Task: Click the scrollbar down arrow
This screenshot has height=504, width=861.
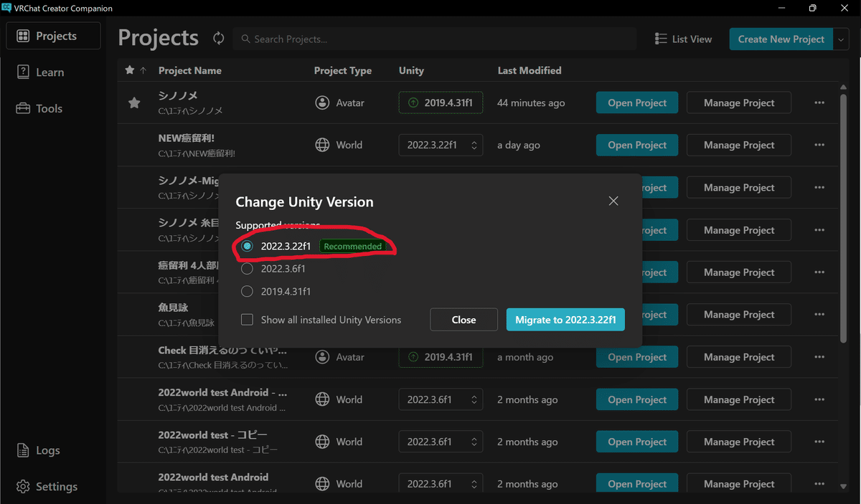Action: pyautogui.click(x=843, y=487)
